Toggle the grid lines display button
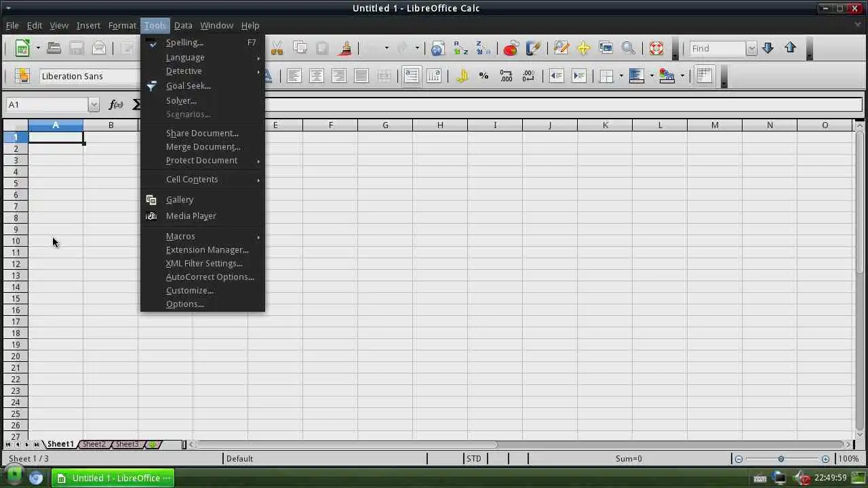Screen dimensions: 868x488 coord(704,76)
